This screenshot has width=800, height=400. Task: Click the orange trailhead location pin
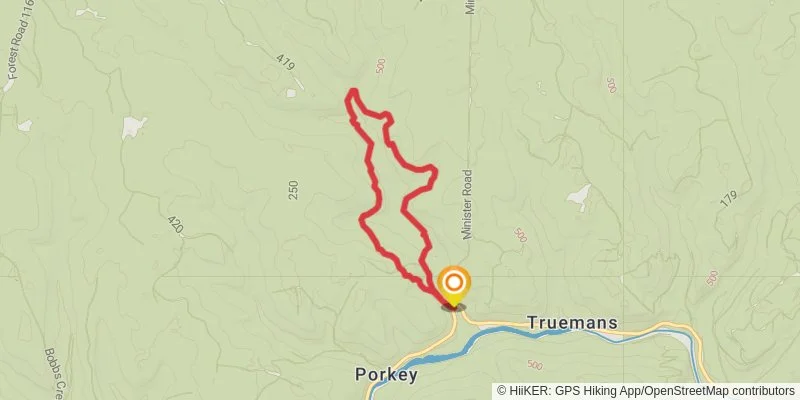[454, 287]
